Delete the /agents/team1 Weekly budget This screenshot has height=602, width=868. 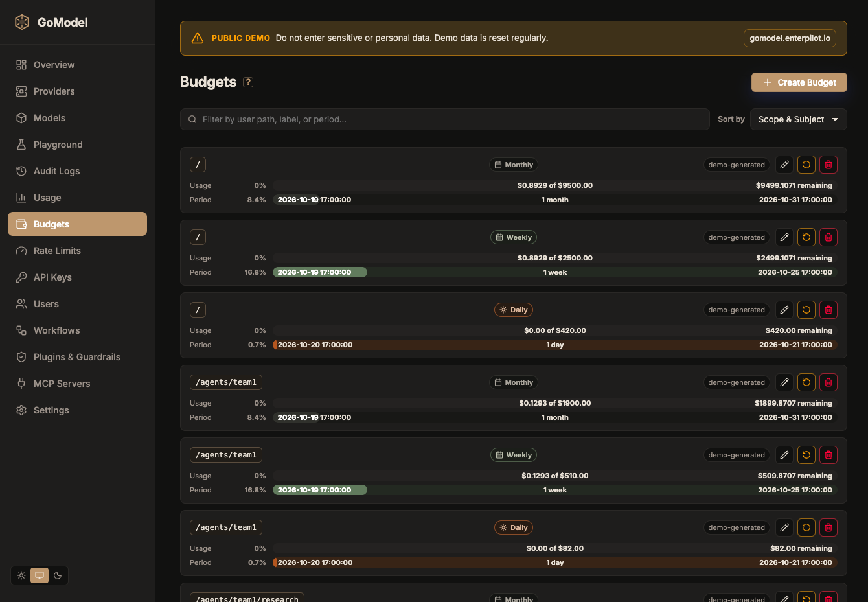point(828,455)
